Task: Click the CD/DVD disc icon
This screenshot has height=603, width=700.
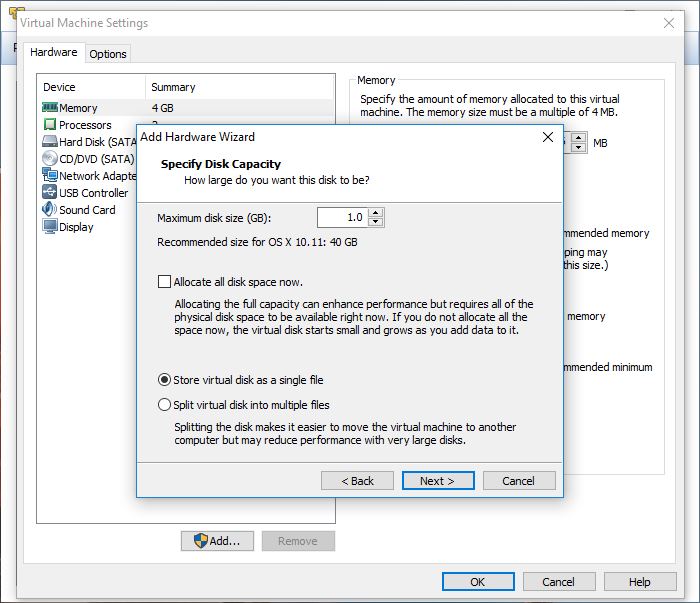Action: 50,158
